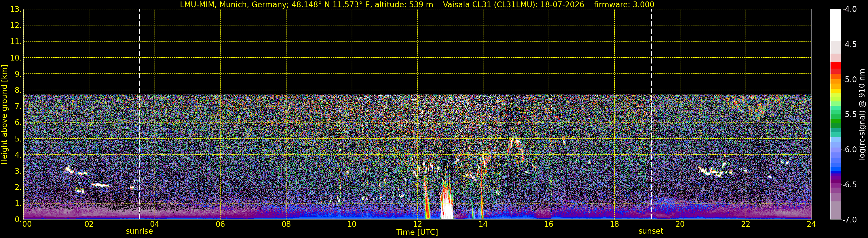The image size is (868, 238).
Task: Click the 'Vaisala CL31 (CL31LMU): 18-07-2026' title text
Action: pyautogui.click(x=513, y=5)
